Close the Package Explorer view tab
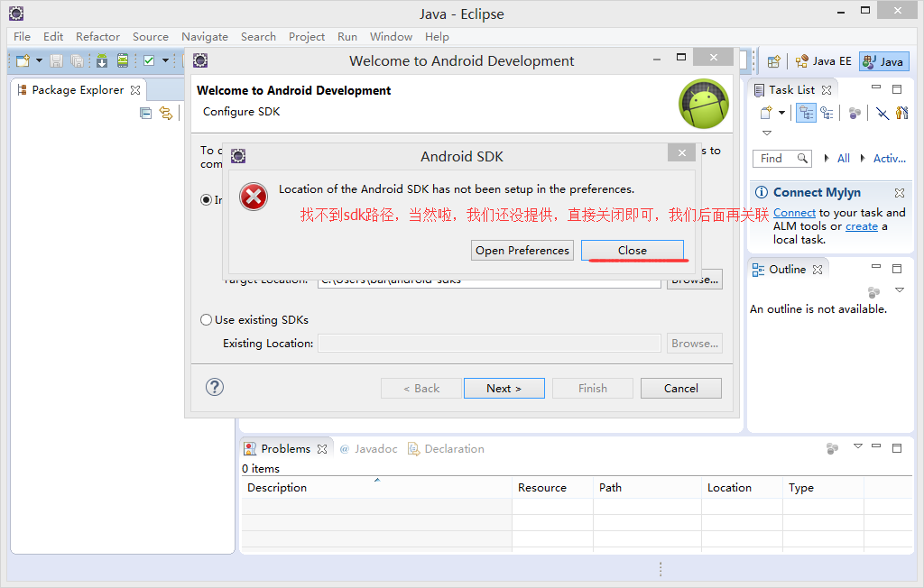Viewport: 924px width, 588px height. point(135,90)
